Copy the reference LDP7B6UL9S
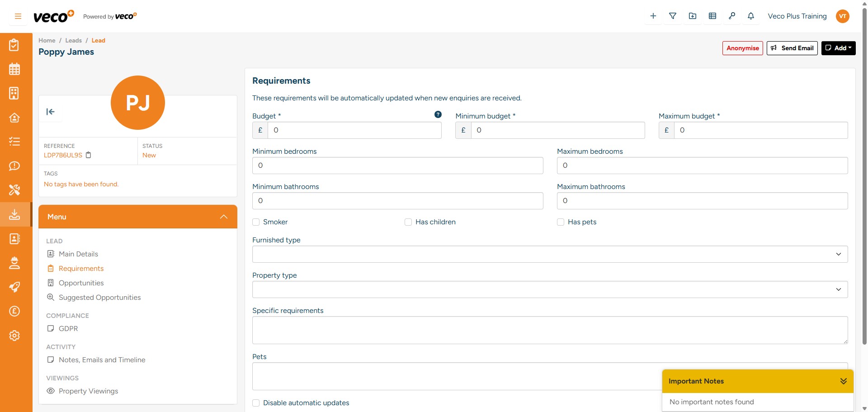The width and height of the screenshot is (868, 412). click(x=89, y=155)
